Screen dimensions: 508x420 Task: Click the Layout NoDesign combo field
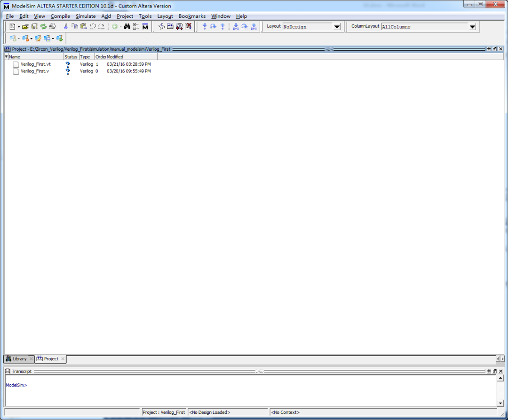click(308, 27)
